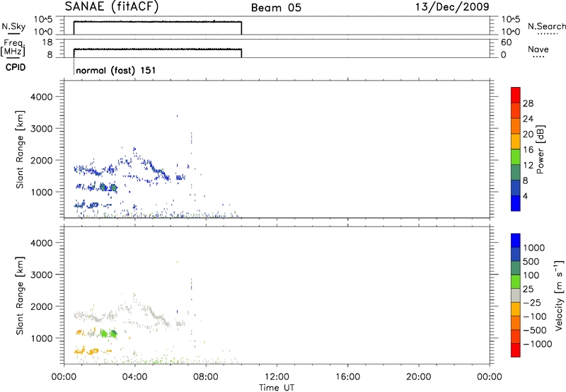Click the green echo cluster in power panel

click(x=108, y=188)
